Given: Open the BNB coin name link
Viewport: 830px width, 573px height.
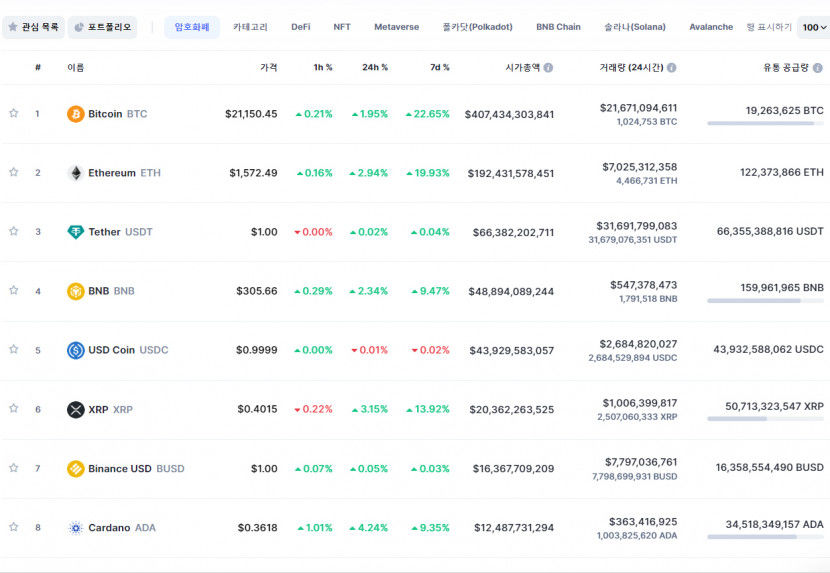Looking at the screenshot, I should (x=111, y=291).
